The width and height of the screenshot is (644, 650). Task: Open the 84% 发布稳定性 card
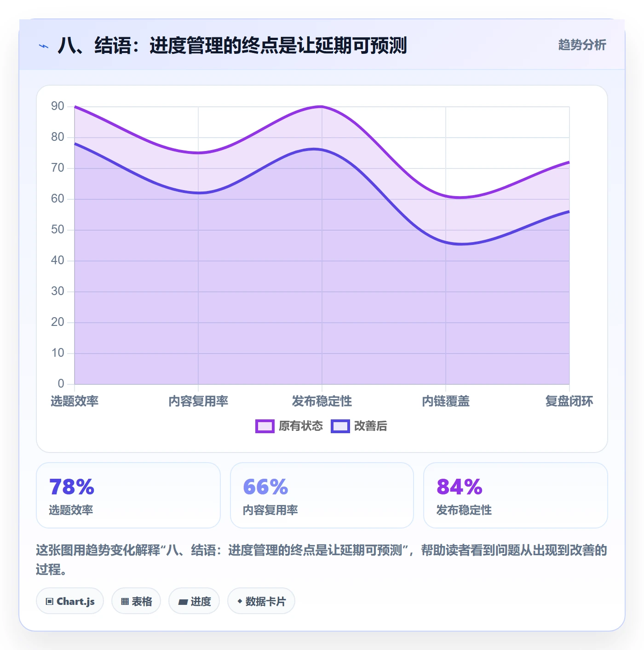click(516, 495)
